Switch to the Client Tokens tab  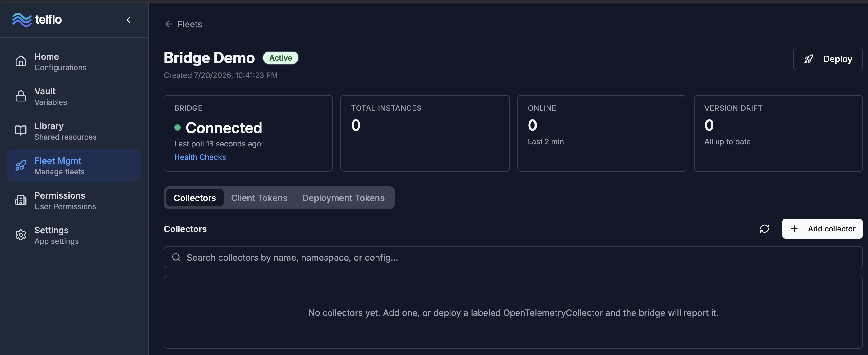point(259,198)
